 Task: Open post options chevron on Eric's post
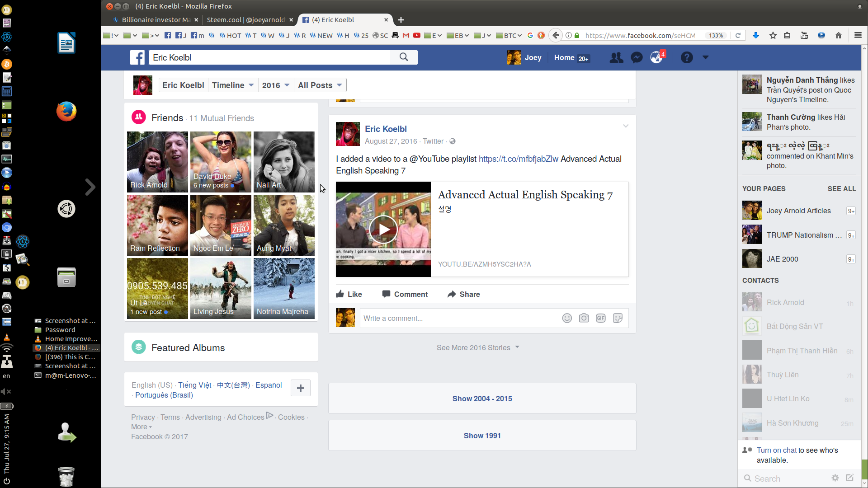(x=626, y=126)
